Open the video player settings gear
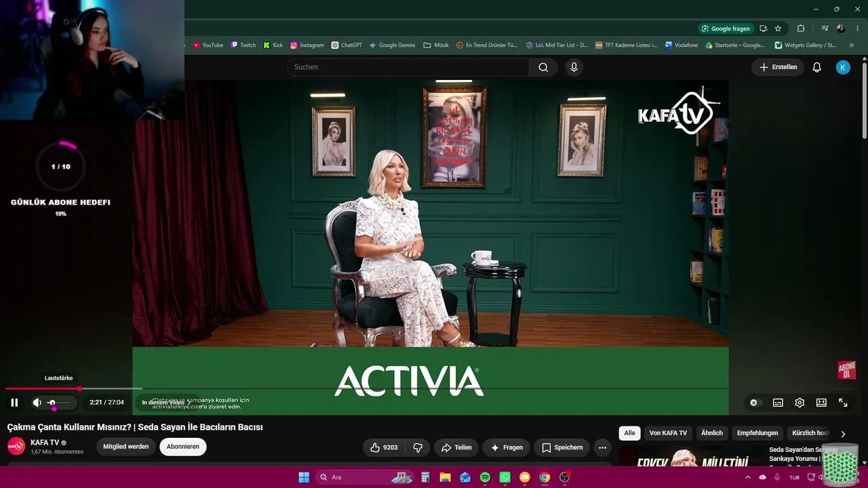The image size is (868, 488). (x=800, y=403)
